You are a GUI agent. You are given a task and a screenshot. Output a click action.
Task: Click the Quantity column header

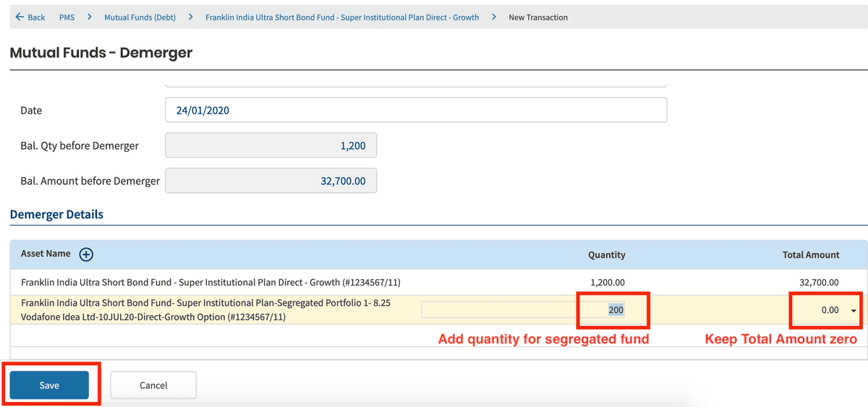607,255
